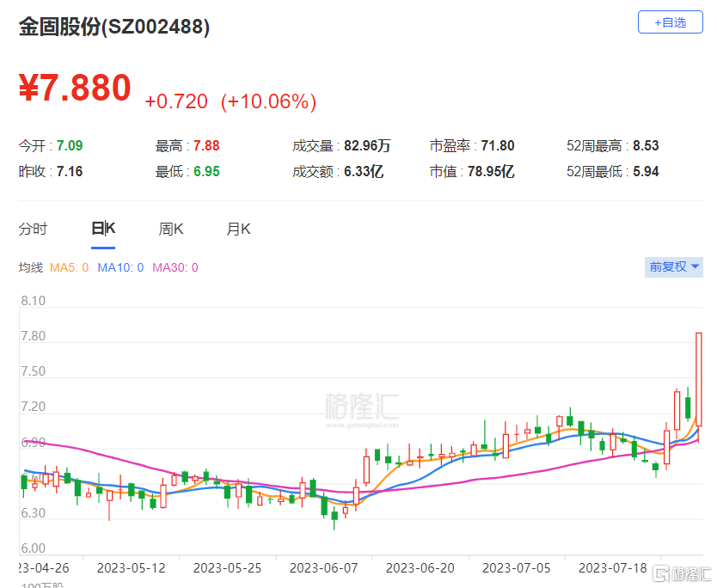Click stock title 金固股份(SZ002488)
The height and width of the screenshot is (588, 717).
point(114,27)
